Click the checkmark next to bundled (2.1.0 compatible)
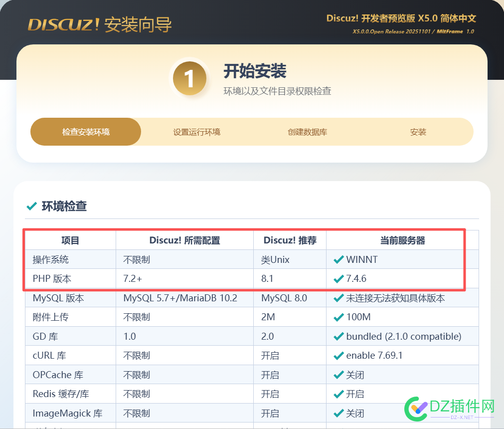 [x=338, y=336]
